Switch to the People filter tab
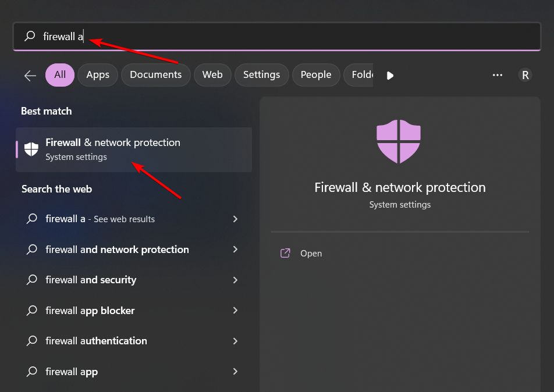Image resolution: width=554 pixels, height=392 pixels. [316, 75]
